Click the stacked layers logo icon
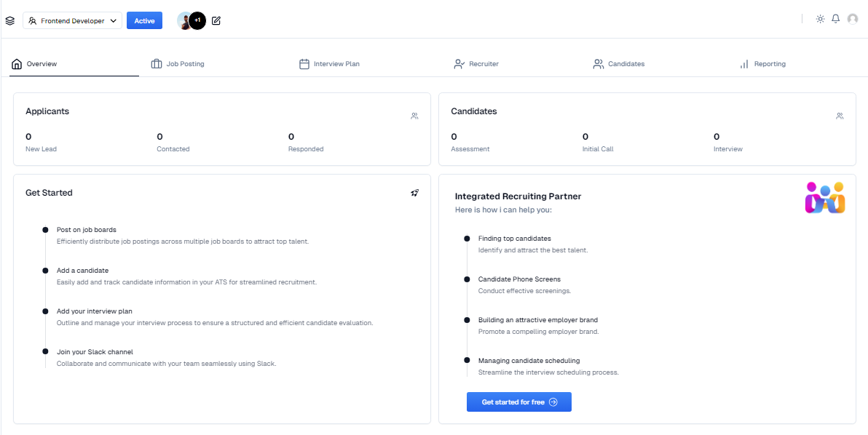This screenshot has height=435, width=868. (10, 21)
